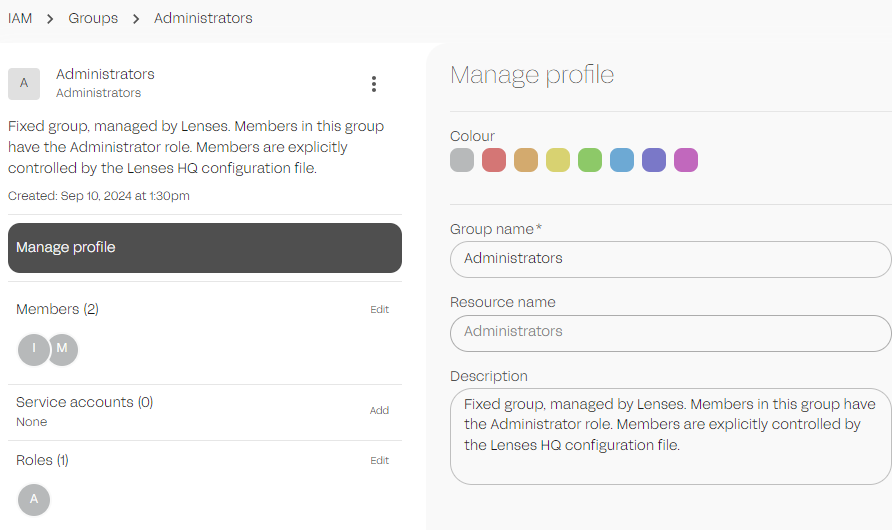Select the grey colour swatch
The image size is (892, 530).
coord(462,160)
